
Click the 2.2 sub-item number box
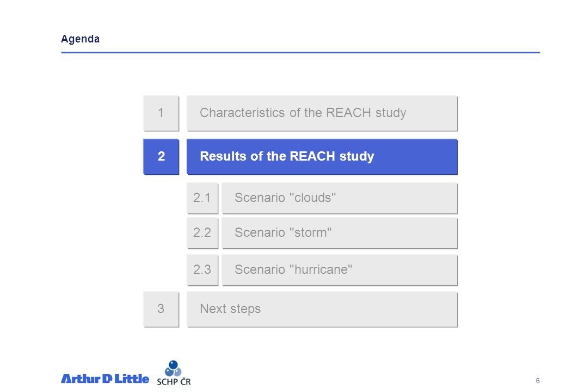[202, 233]
